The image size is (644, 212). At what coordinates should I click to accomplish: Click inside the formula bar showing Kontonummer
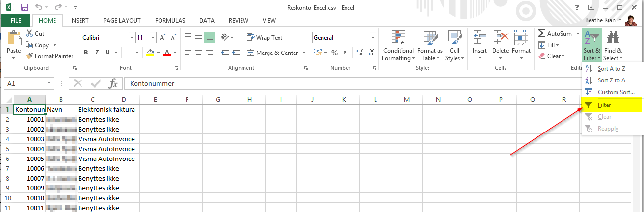tap(344, 84)
